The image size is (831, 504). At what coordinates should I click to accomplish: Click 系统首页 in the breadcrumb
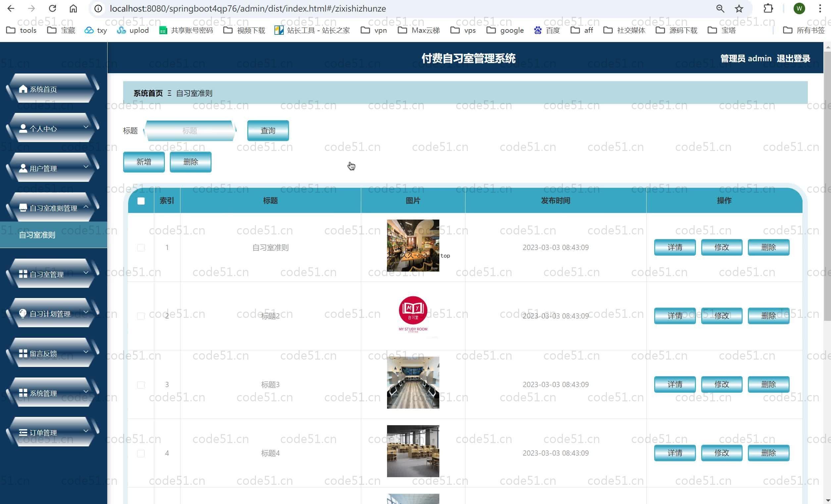[148, 93]
